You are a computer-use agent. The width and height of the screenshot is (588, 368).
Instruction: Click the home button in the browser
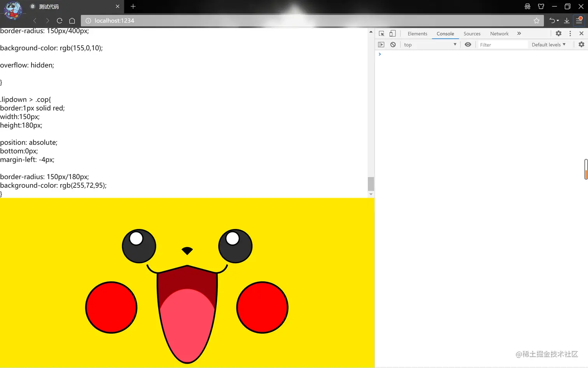pyautogui.click(x=72, y=21)
